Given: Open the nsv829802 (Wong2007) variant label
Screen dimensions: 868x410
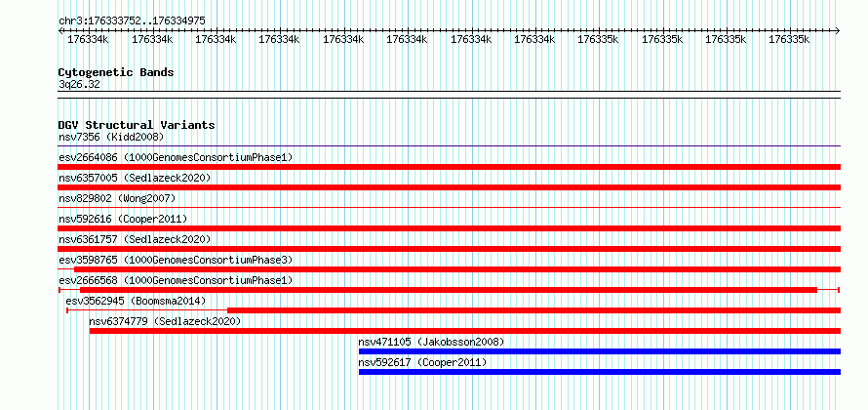Looking at the screenshot, I should pos(117,198).
